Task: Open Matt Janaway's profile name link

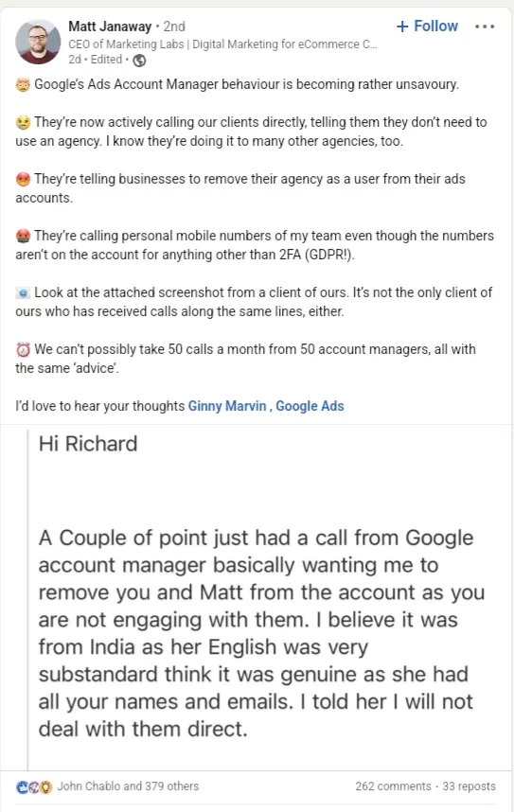Action: pos(110,26)
